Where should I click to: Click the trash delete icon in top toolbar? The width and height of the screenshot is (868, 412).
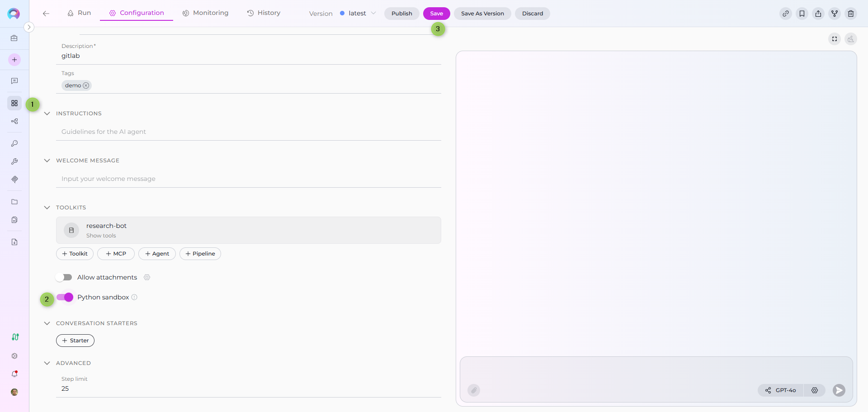coord(850,14)
